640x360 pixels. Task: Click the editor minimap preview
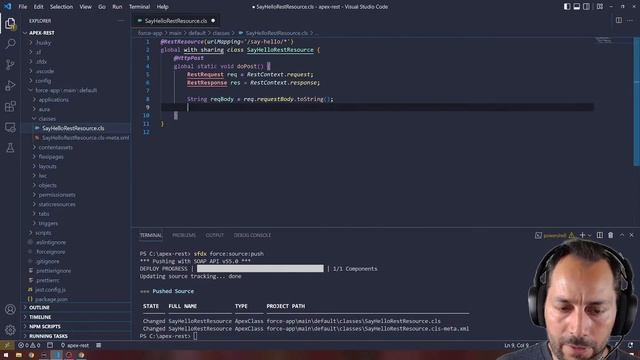coord(604,40)
